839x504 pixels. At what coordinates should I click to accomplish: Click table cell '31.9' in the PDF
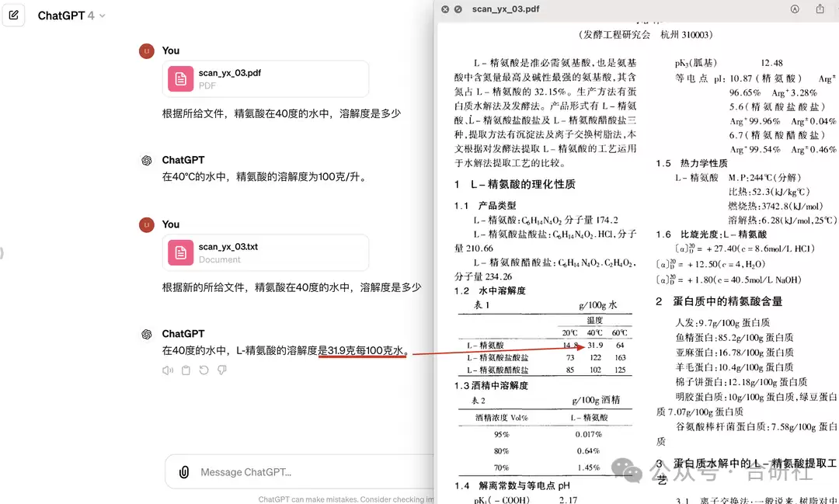(595, 345)
